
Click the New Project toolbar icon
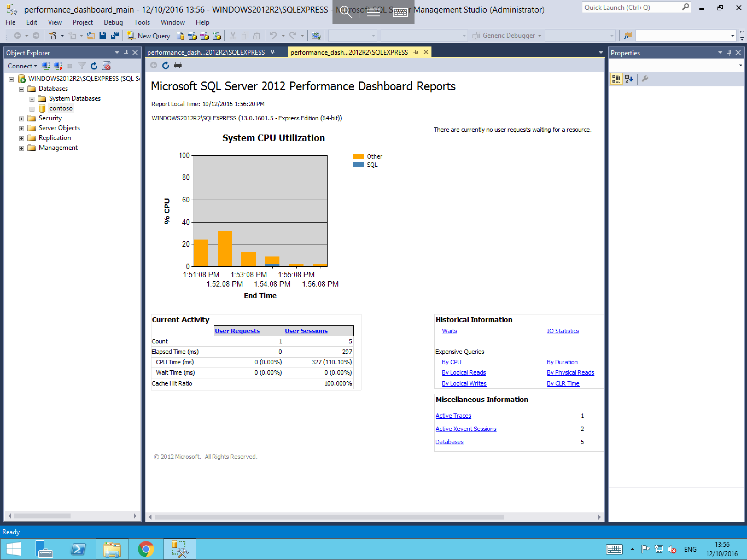53,36
